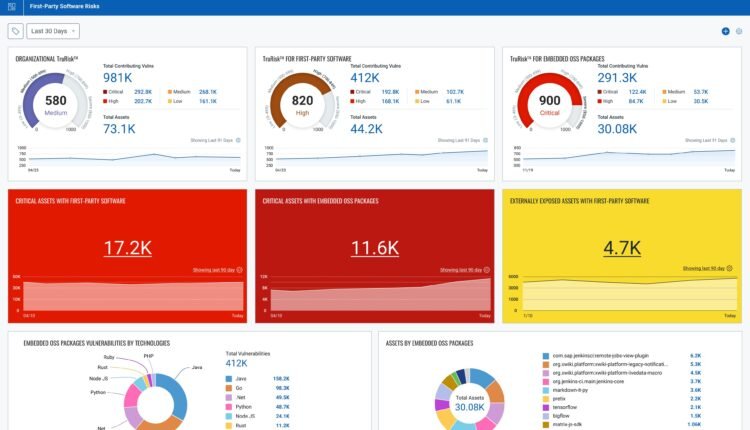Click info icon beside Organizational TruRisk 'Showing Last 91 Days'
Image resolution: width=750 pixels, height=430 pixels.
(x=237, y=140)
